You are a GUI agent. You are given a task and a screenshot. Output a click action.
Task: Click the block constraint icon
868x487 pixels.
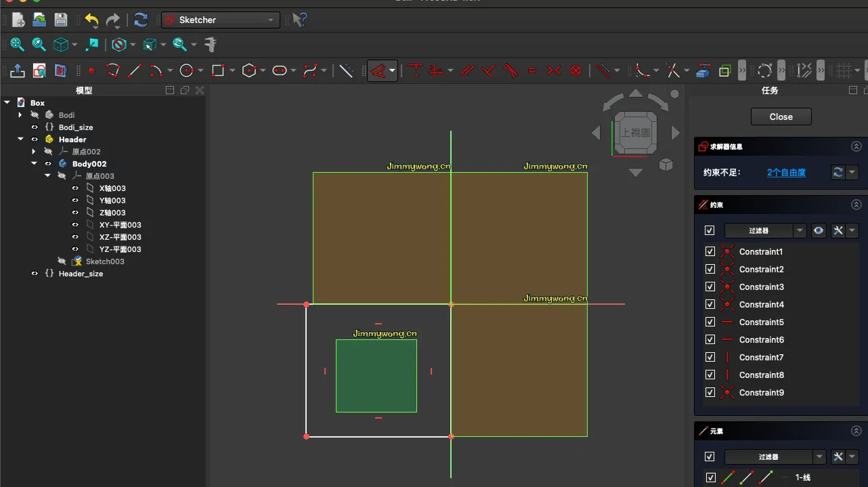(x=576, y=70)
